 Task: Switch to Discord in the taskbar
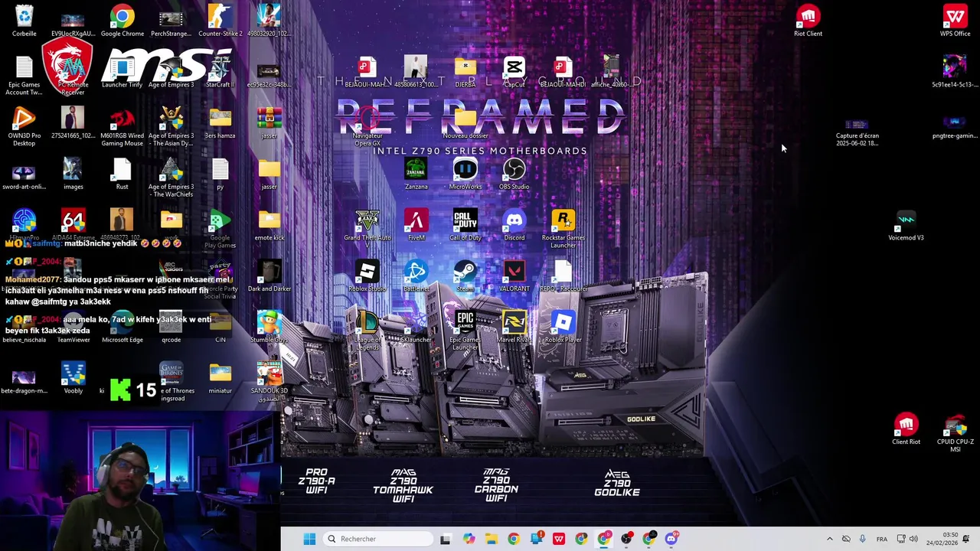click(x=671, y=539)
